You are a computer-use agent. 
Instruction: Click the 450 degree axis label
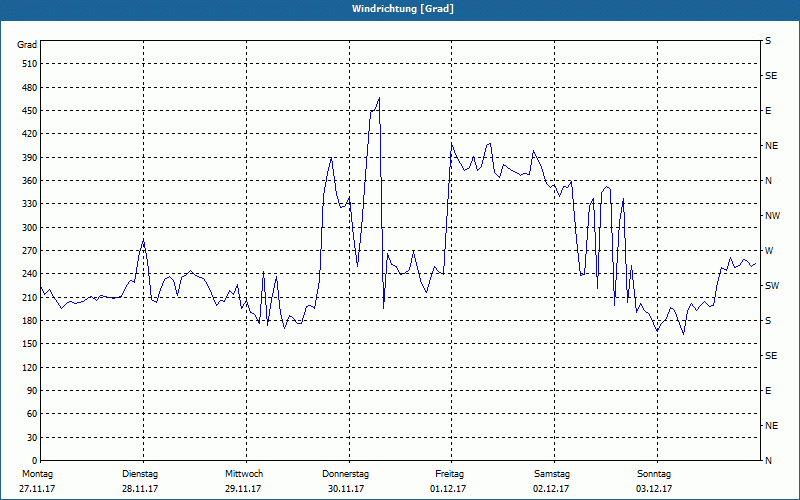tap(30, 111)
